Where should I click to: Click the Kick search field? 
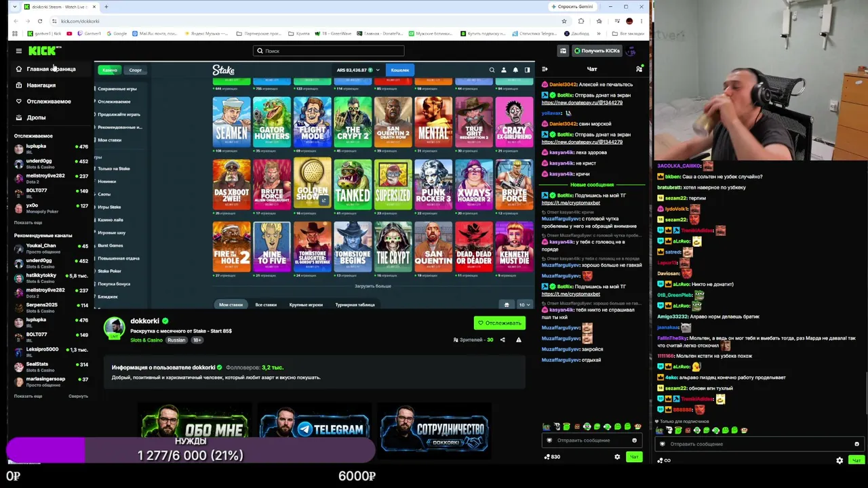coord(329,51)
